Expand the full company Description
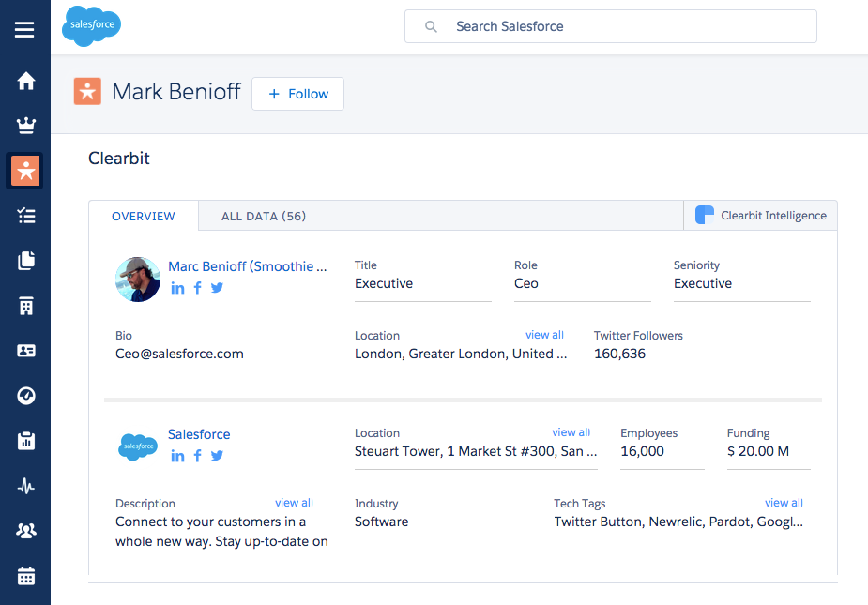Screen dimensions: 868x605 [294, 502]
